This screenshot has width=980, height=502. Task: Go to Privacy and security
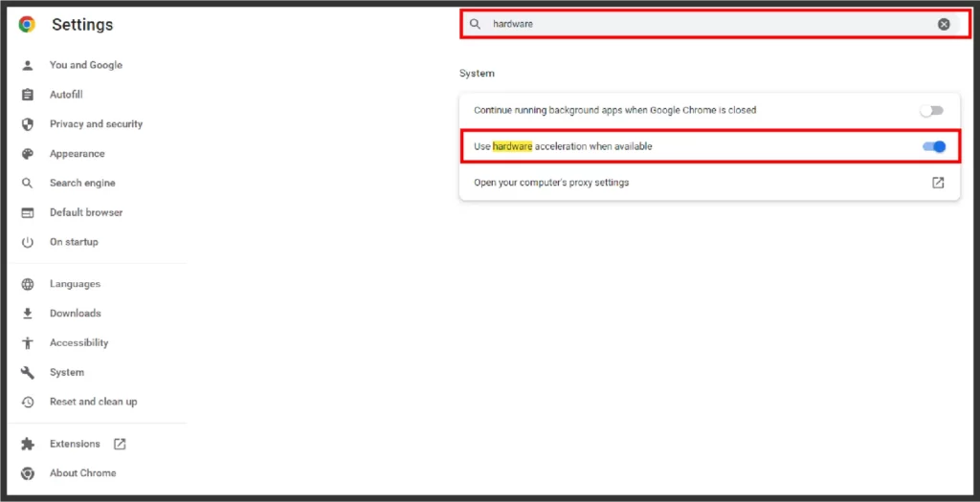pos(97,124)
